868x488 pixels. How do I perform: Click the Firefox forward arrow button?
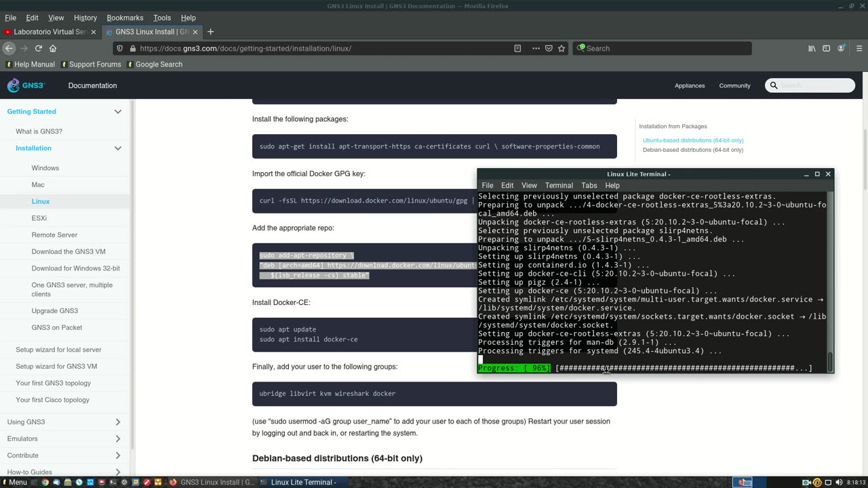click(24, 48)
